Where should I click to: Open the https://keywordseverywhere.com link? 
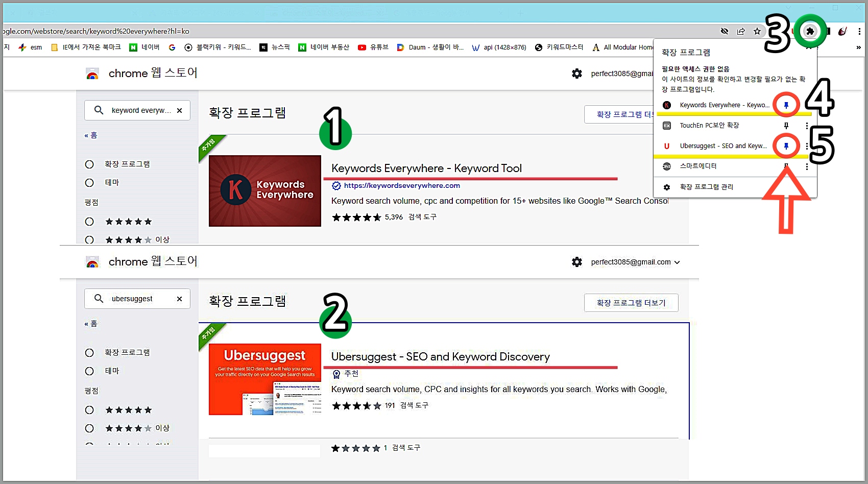402,186
